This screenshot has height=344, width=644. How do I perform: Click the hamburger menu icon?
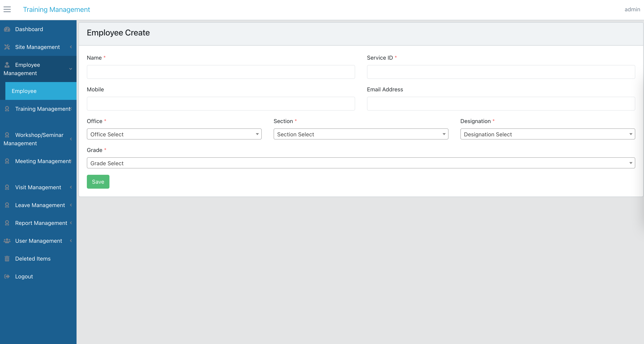pos(7,10)
